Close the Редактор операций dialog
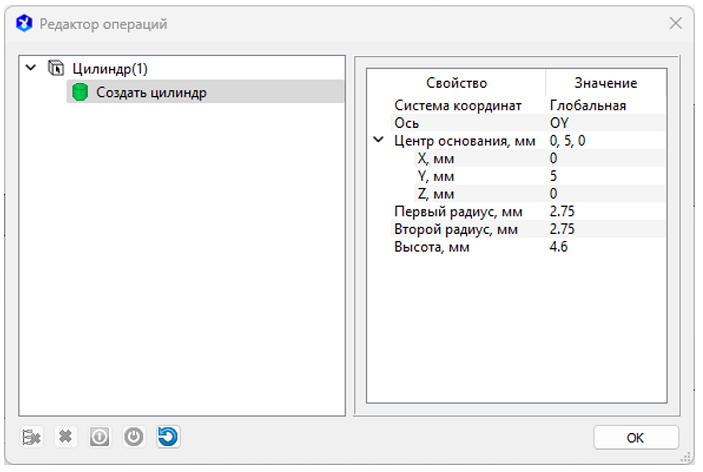Viewport: 703px width, 472px height. pos(674,23)
